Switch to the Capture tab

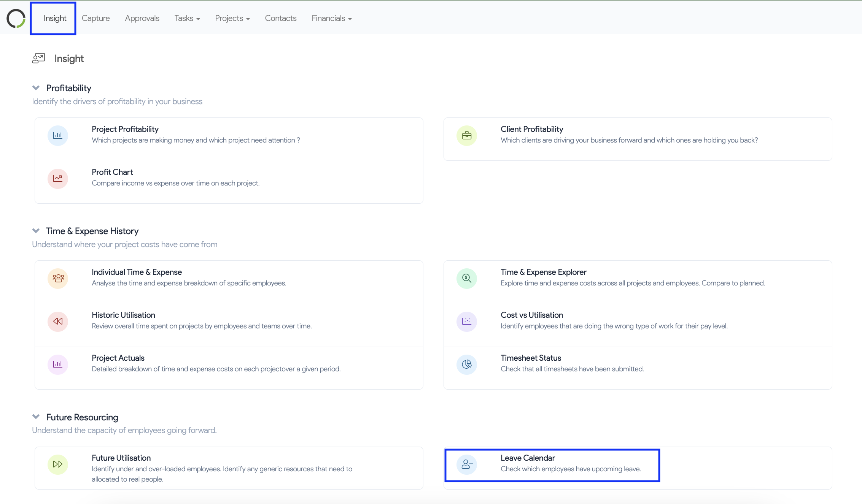95,18
